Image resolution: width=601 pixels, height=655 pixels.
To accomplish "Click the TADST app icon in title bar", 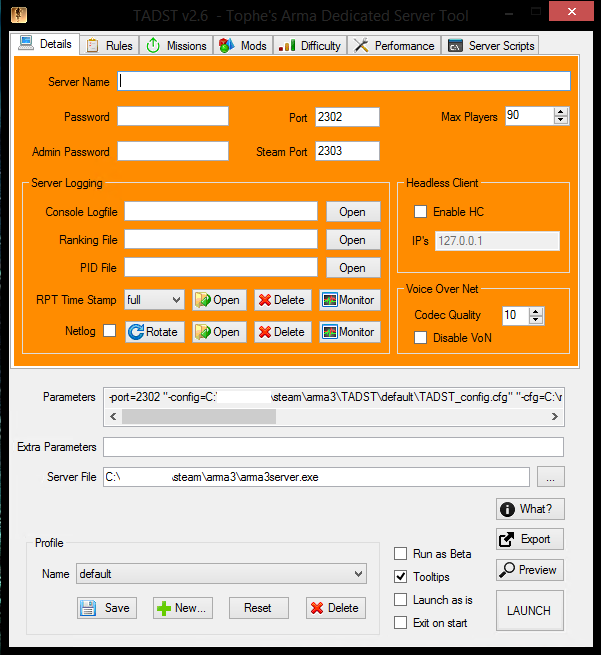I will [19, 15].
